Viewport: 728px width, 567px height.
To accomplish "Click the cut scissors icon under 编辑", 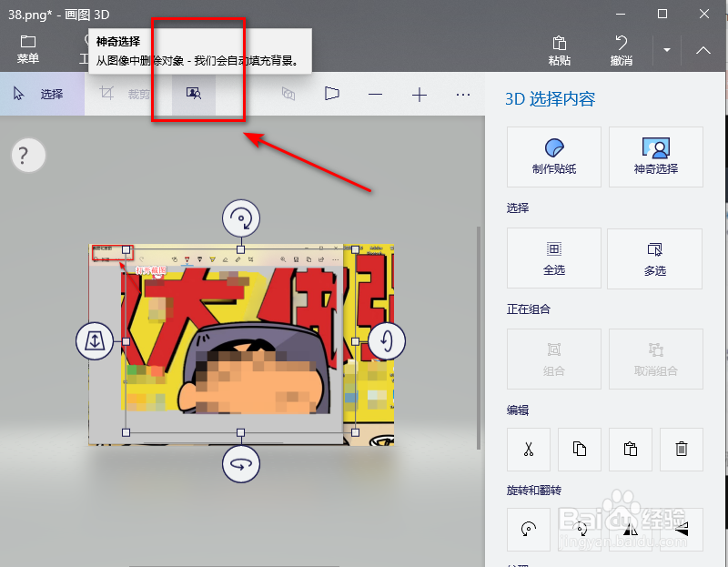I will click(529, 449).
